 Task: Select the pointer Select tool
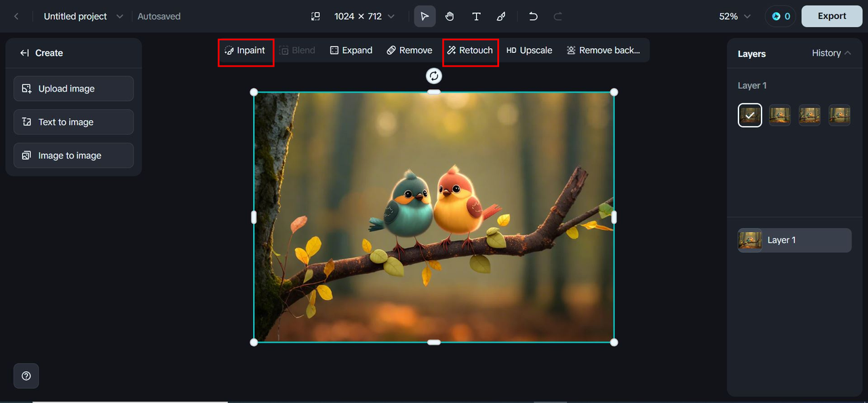click(x=425, y=16)
